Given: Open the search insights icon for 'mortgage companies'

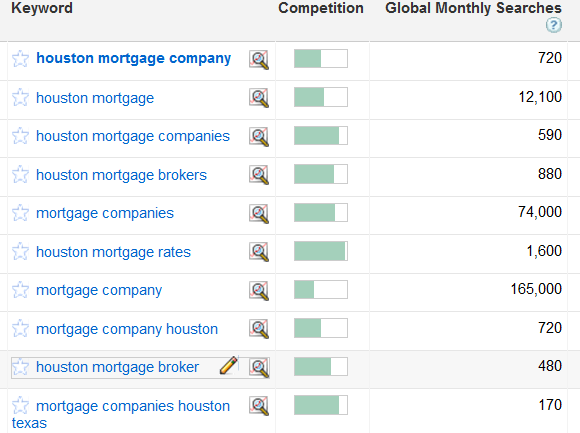Looking at the screenshot, I should (x=259, y=214).
